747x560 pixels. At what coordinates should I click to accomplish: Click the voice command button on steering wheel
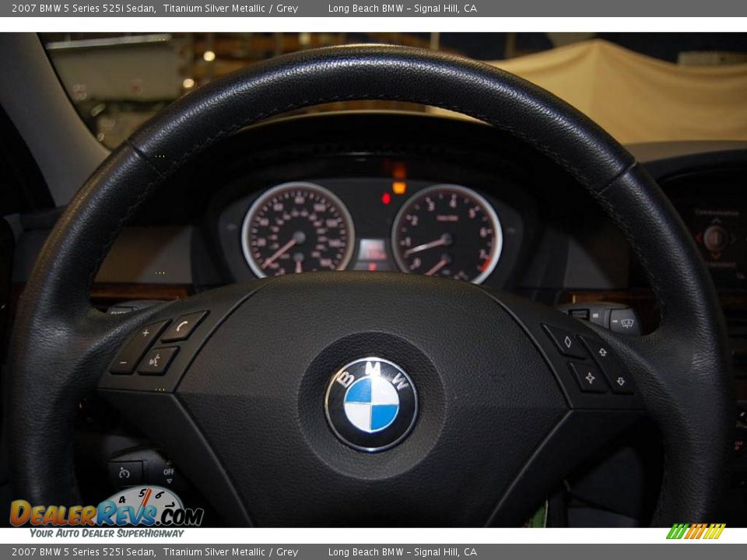pos(158,361)
